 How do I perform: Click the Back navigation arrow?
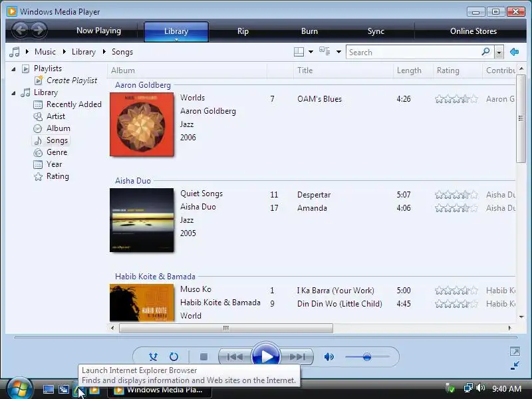click(x=21, y=30)
